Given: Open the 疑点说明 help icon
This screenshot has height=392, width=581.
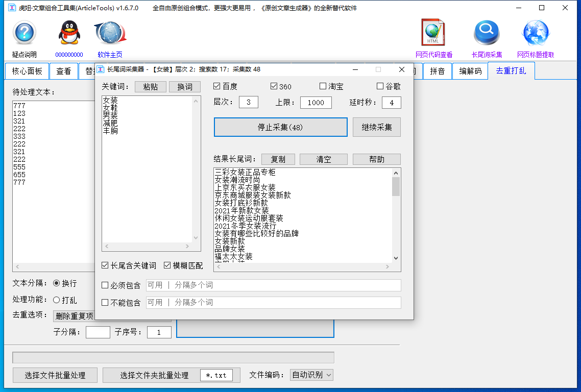Looking at the screenshot, I should click(25, 33).
